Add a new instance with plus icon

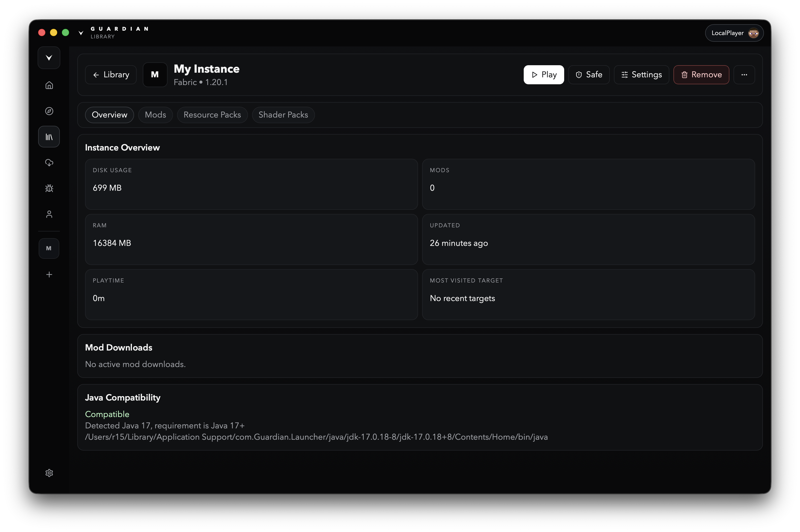click(x=49, y=275)
